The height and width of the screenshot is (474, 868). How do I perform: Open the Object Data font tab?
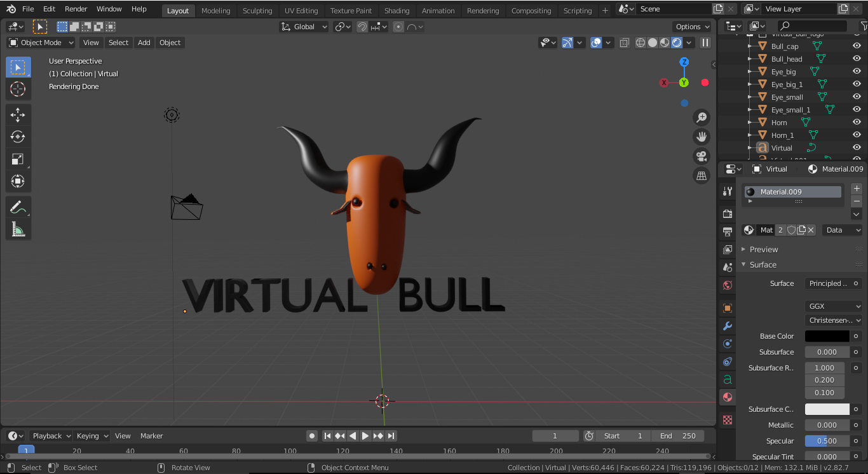tap(728, 379)
